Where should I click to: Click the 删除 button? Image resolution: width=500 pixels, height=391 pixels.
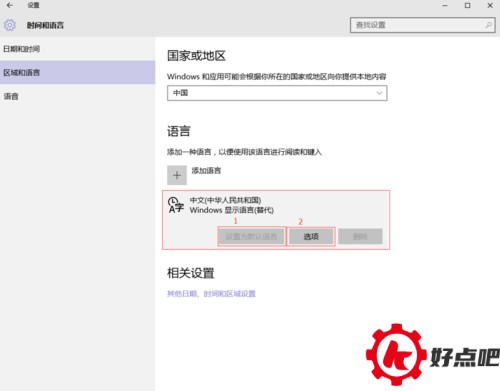(360, 237)
